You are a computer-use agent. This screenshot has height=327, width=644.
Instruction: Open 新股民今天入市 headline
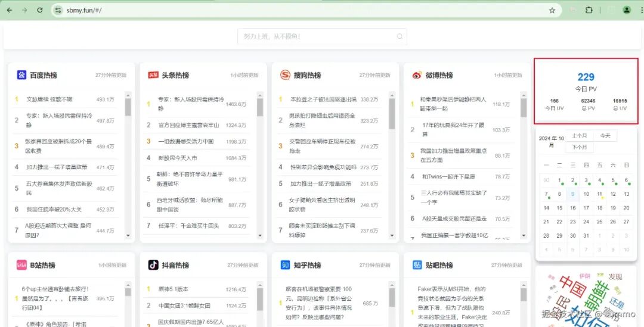click(x=178, y=158)
